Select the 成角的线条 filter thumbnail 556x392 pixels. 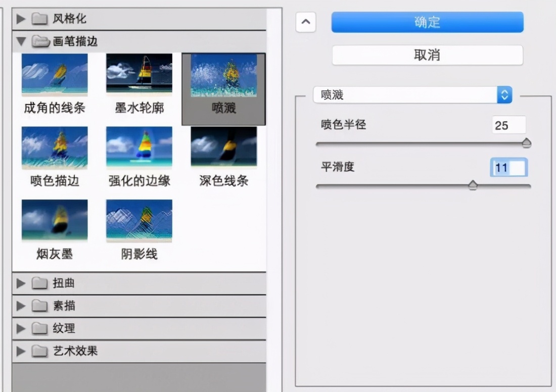point(55,75)
